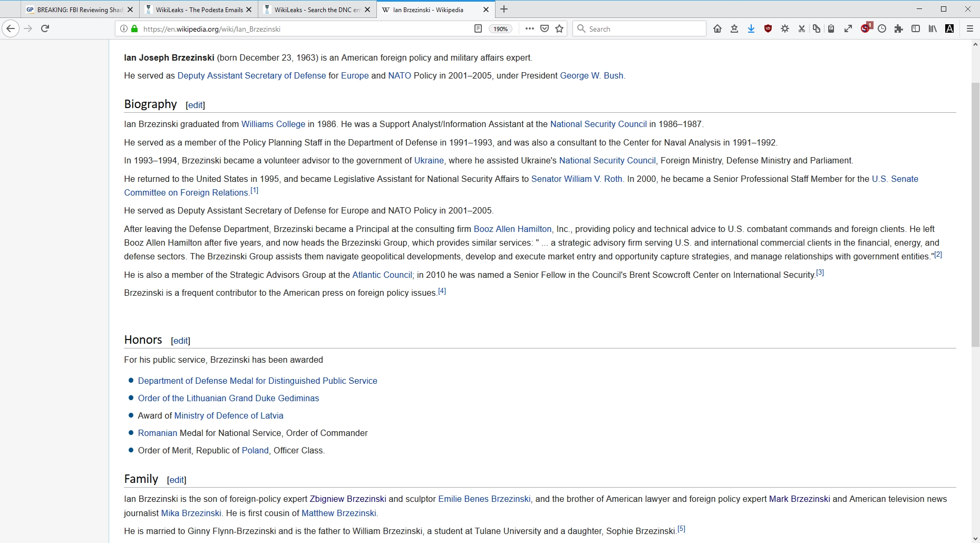Click the forward navigation arrow

(x=28, y=28)
